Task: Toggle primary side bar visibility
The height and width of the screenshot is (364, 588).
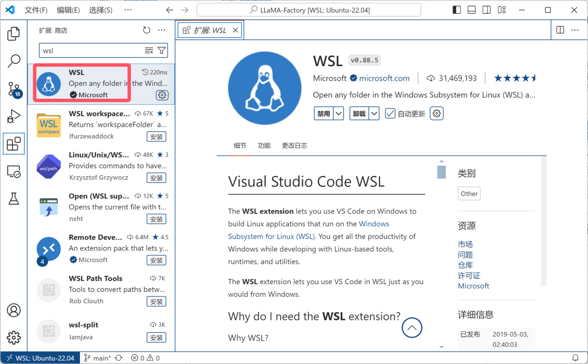Action: click(457, 10)
